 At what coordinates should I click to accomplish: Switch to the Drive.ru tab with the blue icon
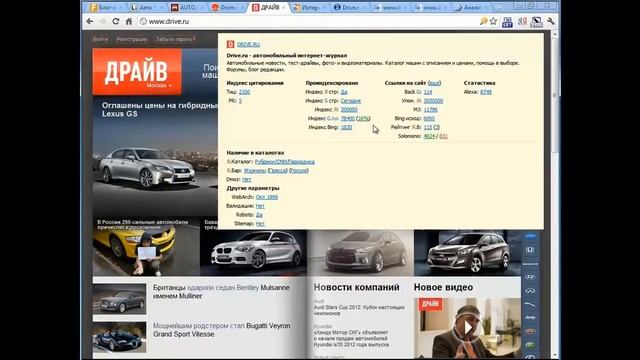pyautogui.click(x=349, y=7)
